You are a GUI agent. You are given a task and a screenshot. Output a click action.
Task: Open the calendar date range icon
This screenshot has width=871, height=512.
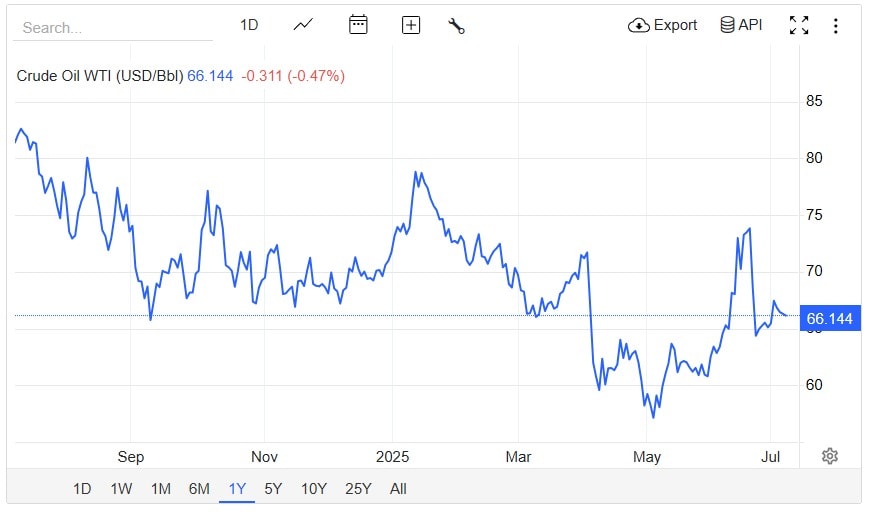358,24
